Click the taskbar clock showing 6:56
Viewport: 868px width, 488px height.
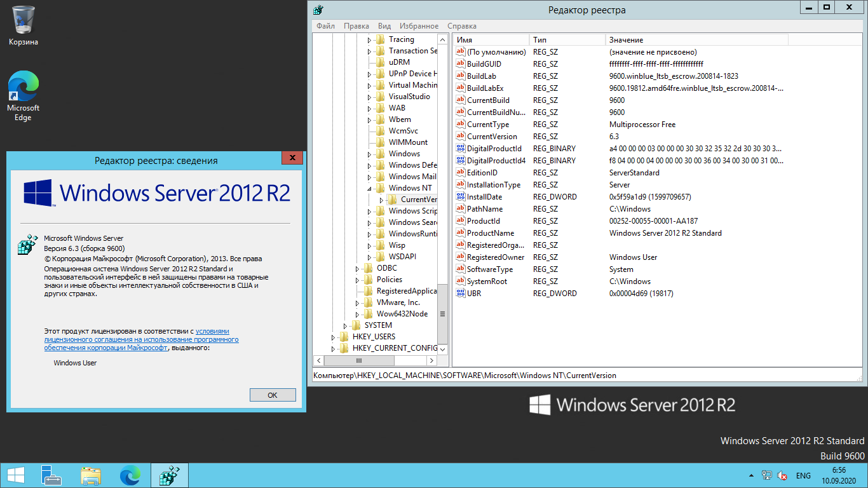click(839, 475)
